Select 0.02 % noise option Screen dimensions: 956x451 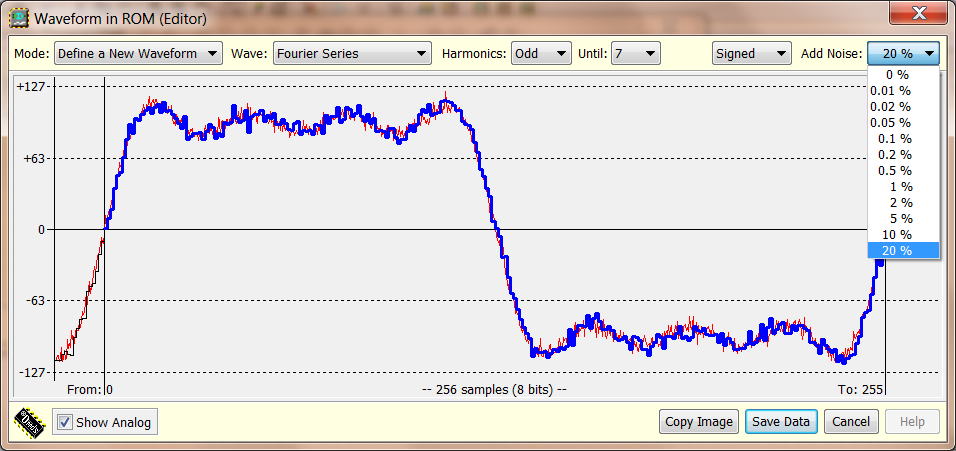tap(904, 107)
